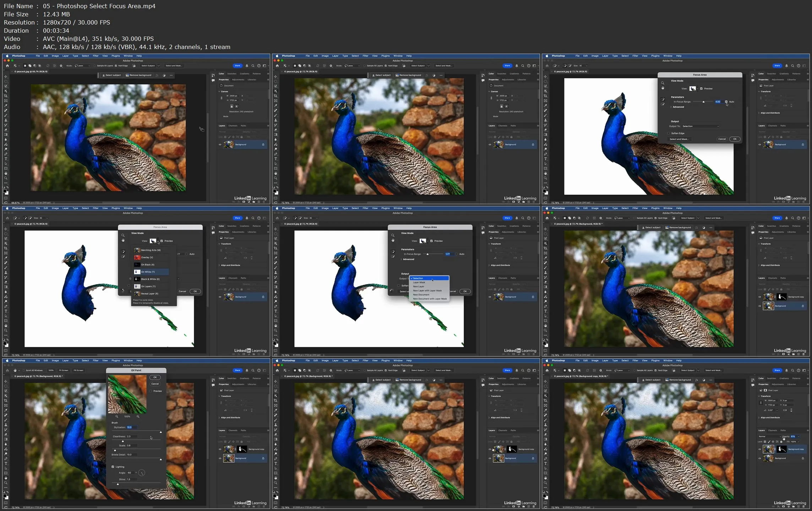Select Black & White (K) view mode
The height and width of the screenshot is (511, 812).
click(150, 279)
